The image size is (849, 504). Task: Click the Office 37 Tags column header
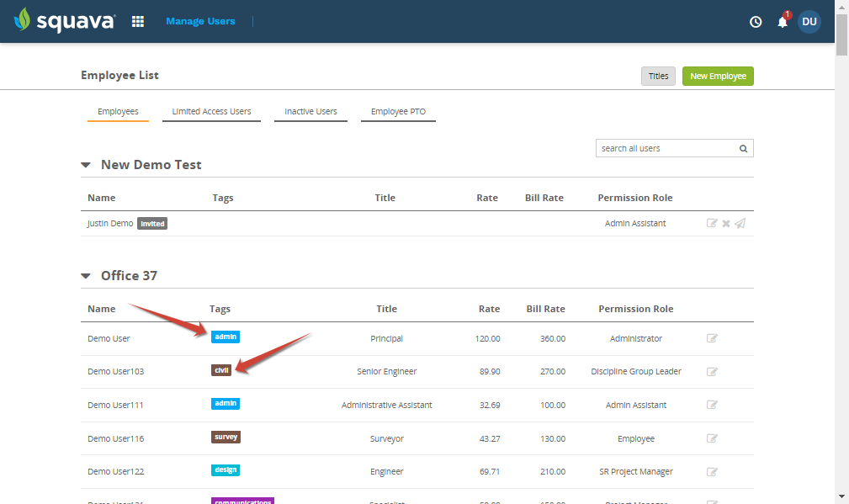point(220,309)
